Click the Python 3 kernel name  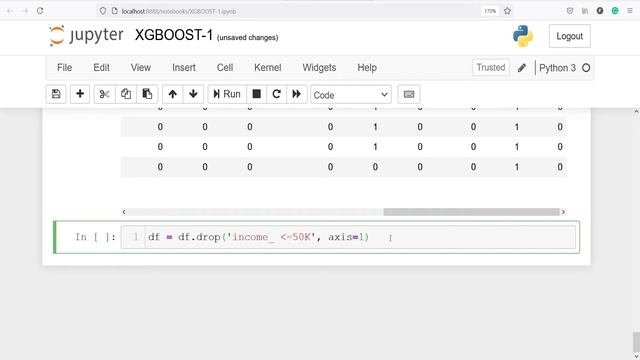[557, 68]
